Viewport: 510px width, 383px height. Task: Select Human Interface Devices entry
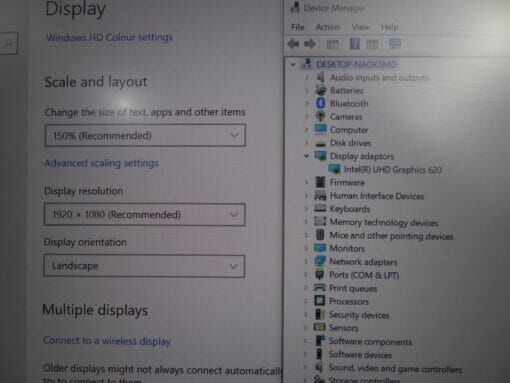(377, 196)
